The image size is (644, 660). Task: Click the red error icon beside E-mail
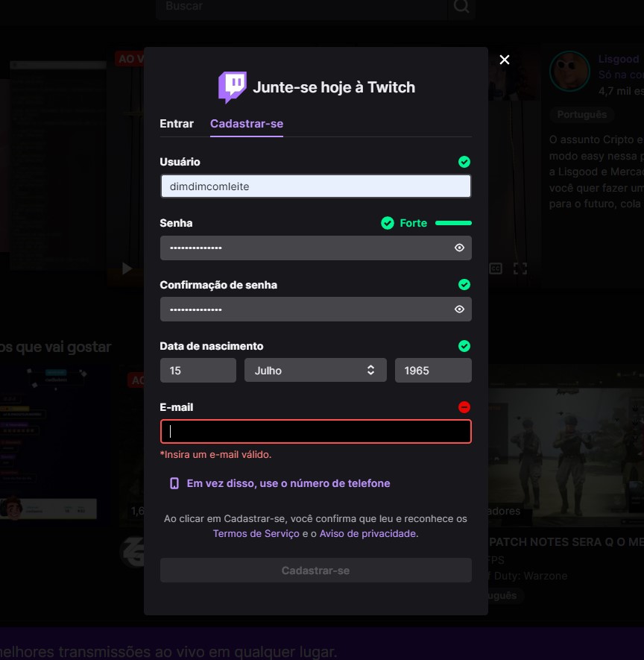pyautogui.click(x=464, y=407)
